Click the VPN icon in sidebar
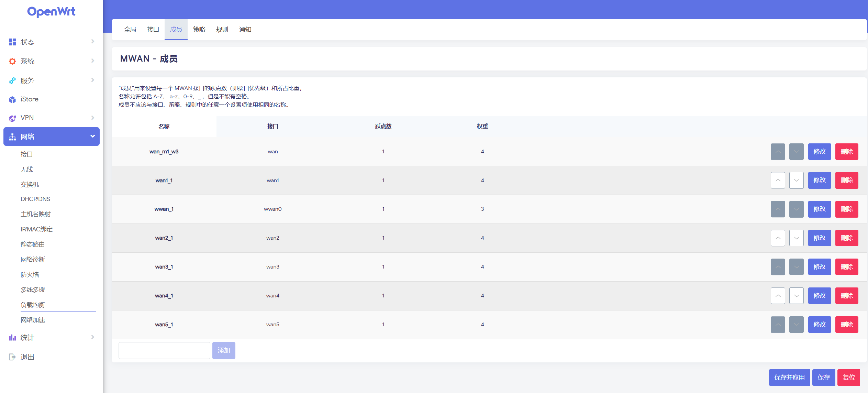This screenshot has height=393, width=868. tap(12, 118)
